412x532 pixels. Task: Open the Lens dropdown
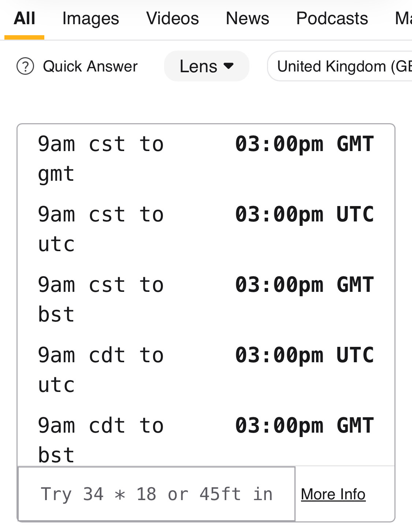coord(206,66)
